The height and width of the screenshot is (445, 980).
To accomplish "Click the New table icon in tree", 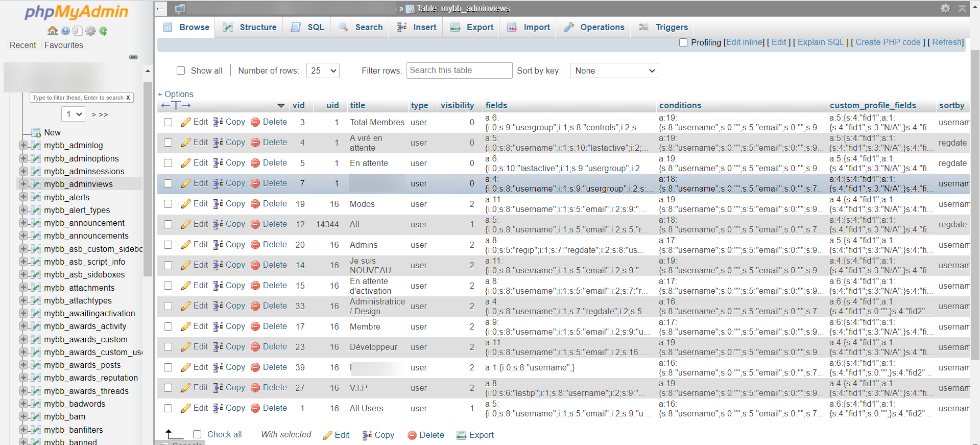I will pyautogui.click(x=36, y=132).
